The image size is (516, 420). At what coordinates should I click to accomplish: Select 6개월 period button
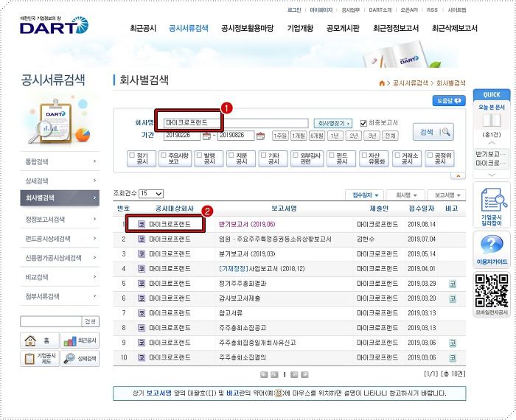pos(317,136)
